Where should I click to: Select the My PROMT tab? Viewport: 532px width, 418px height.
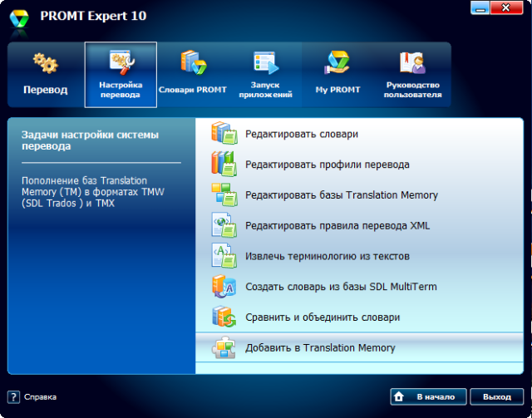click(x=337, y=75)
